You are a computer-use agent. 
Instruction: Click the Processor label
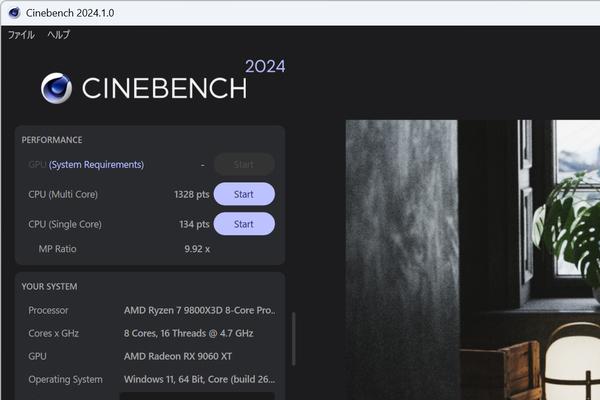(x=48, y=310)
